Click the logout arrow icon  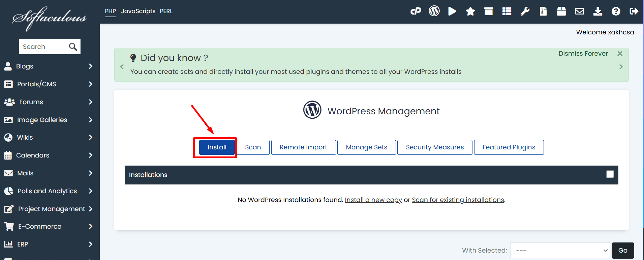click(634, 11)
